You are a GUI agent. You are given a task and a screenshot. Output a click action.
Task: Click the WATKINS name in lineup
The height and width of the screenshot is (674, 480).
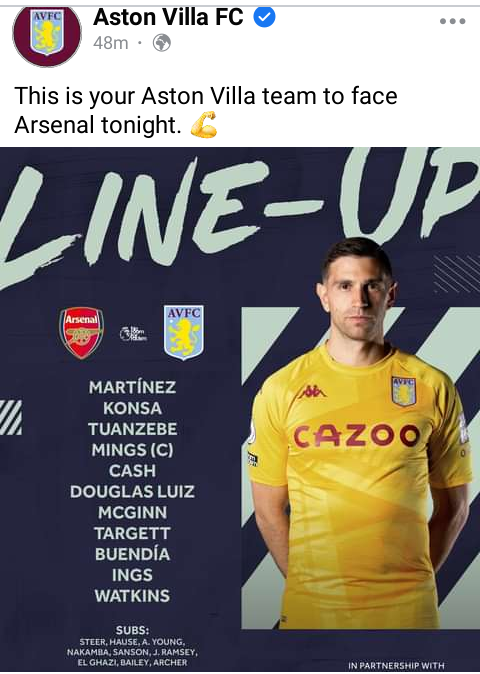point(132,596)
